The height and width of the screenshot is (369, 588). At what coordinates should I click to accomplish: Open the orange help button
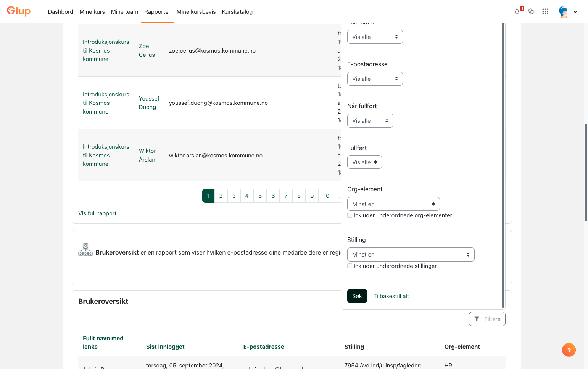pos(569,350)
